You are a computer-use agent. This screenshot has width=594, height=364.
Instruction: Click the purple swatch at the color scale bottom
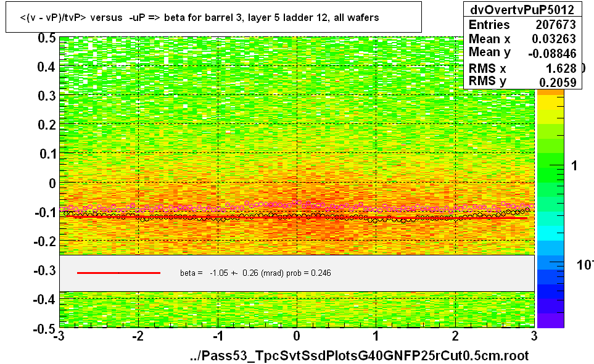(x=550, y=320)
